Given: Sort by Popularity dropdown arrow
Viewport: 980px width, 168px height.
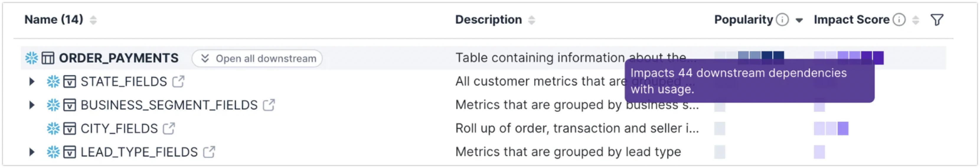Looking at the screenshot, I should click(799, 20).
